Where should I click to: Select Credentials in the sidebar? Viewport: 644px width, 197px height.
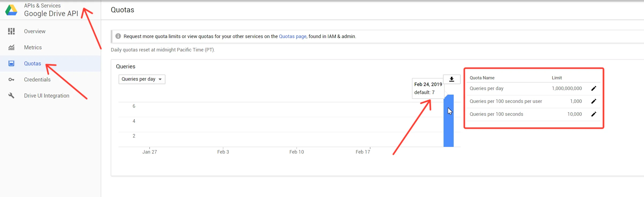click(37, 80)
